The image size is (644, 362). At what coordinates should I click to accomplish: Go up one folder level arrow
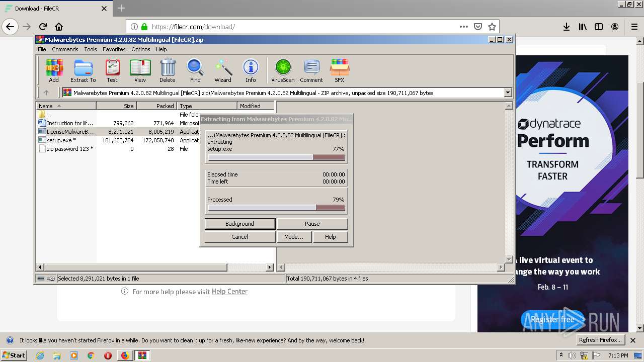tap(46, 93)
